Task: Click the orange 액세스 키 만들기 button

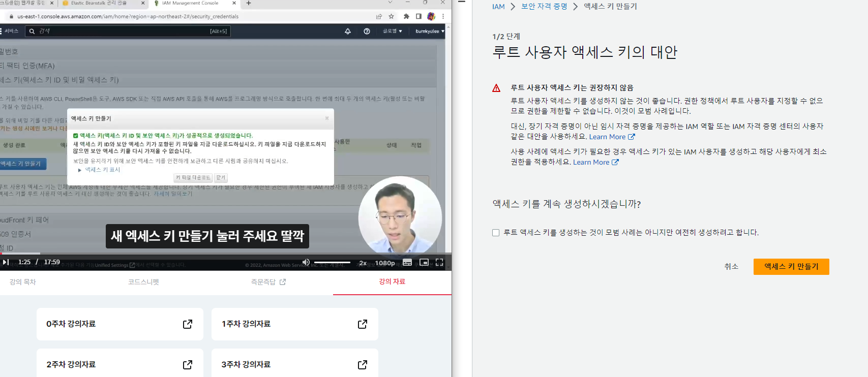Action: pos(791,267)
